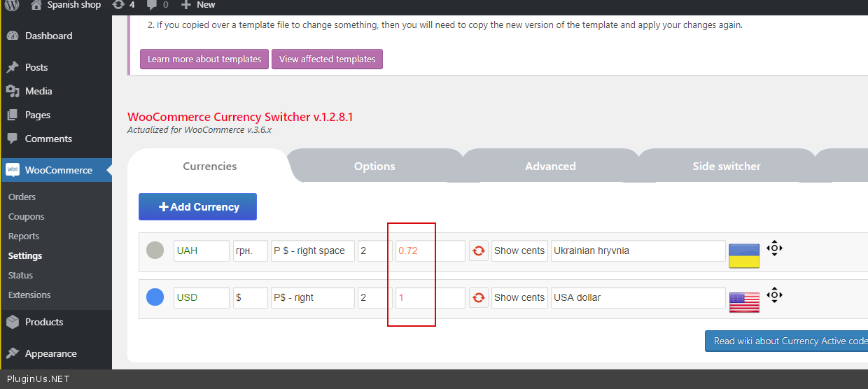This screenshot has height=389, width=868.
Task: Switch to the Side switcher tab
Action: [727, 166]
